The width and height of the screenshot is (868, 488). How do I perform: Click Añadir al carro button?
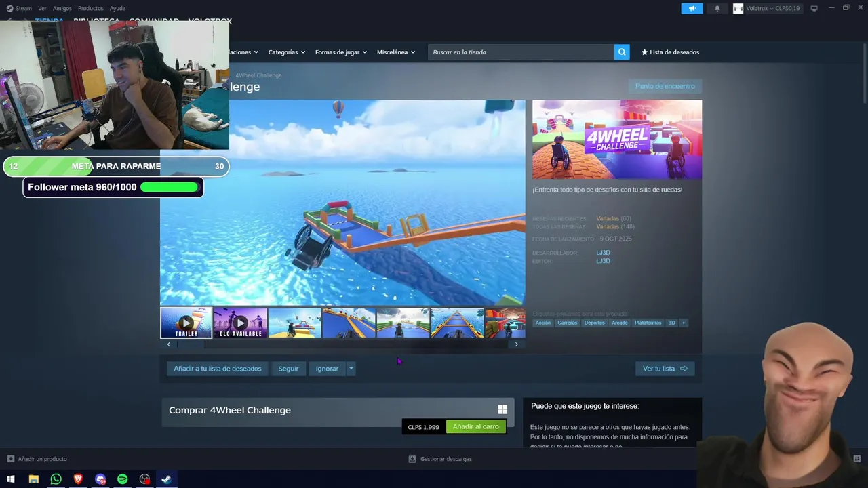point(476,427)
